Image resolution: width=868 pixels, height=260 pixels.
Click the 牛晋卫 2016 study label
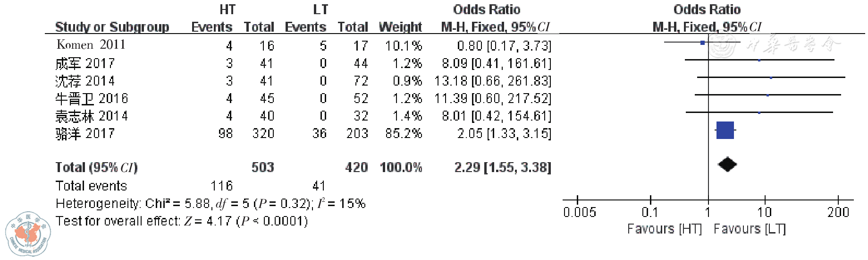[92, 98]
